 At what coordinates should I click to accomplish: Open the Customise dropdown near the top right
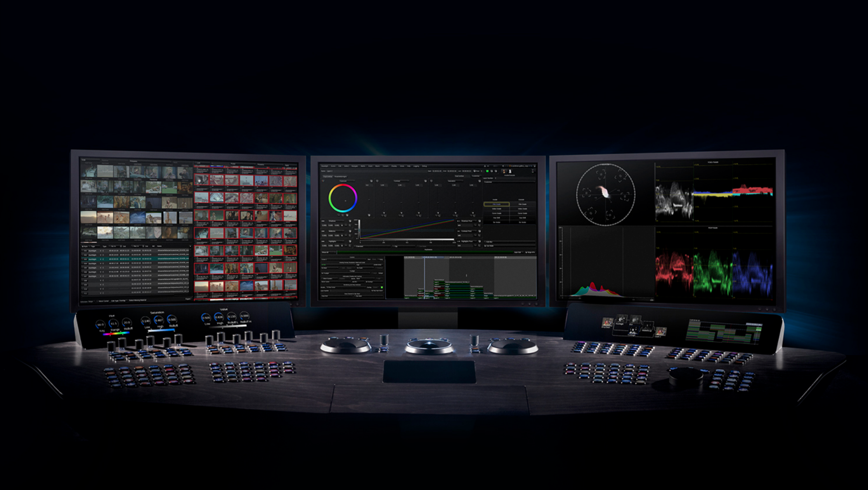tap(476, 176)
